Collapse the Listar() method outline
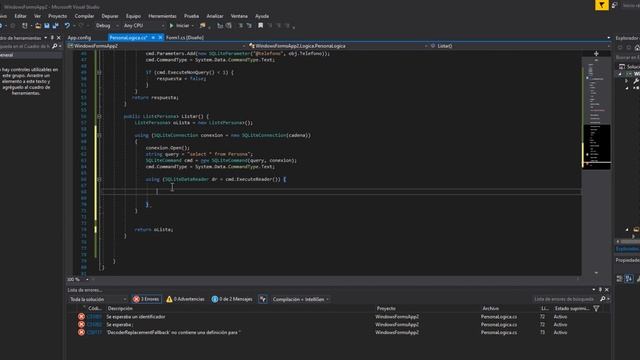This screenshot has height=360, width=640. 99,116
